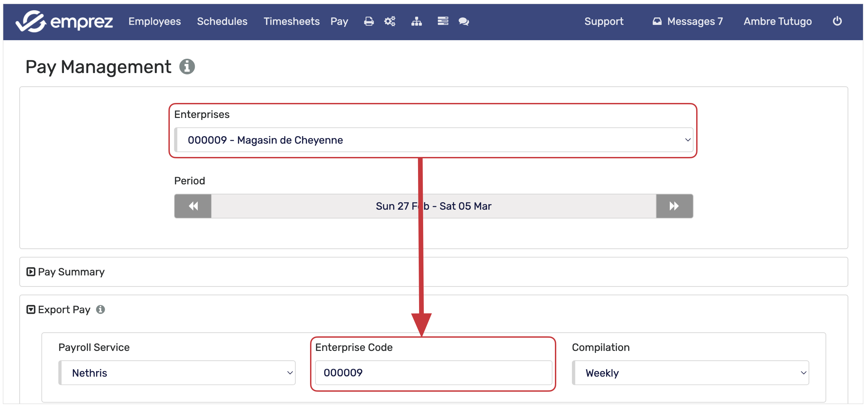Collapse the Export Pay section
The image size is (868, 407).
(x=31, y=309)
